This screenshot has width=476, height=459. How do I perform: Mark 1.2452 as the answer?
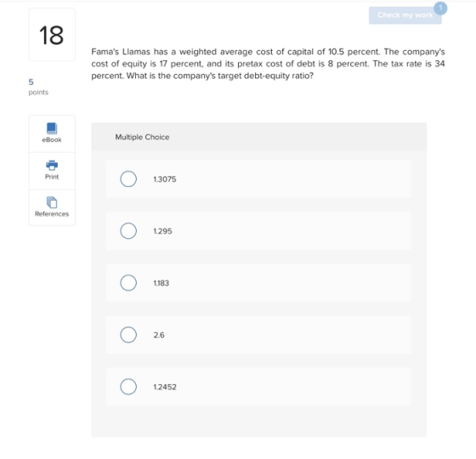(x=128, y=387)
